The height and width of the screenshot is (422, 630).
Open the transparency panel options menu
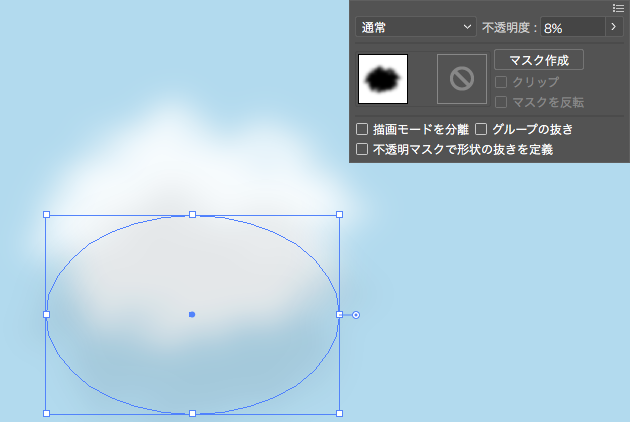coord(618,8)
